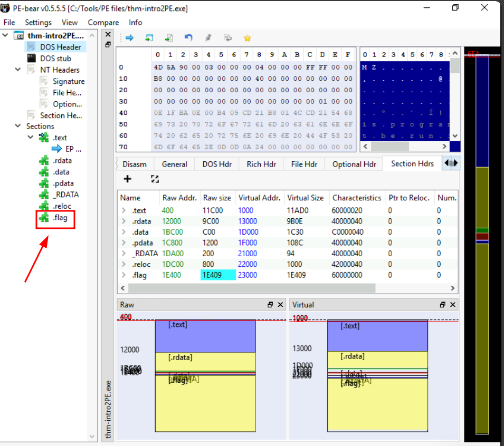This screenshot has width=504, height=446.
Task: Switch to the Disasm tab
Action: [x=135, y=164]
